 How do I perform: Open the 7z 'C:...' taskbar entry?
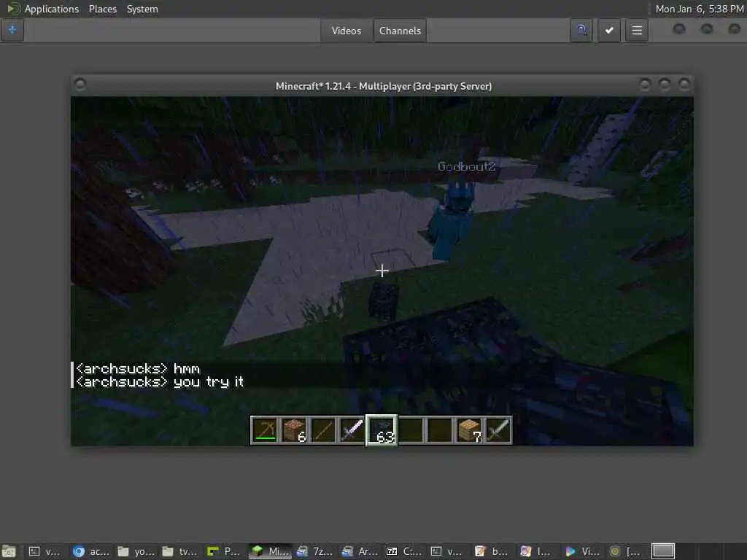404,551
